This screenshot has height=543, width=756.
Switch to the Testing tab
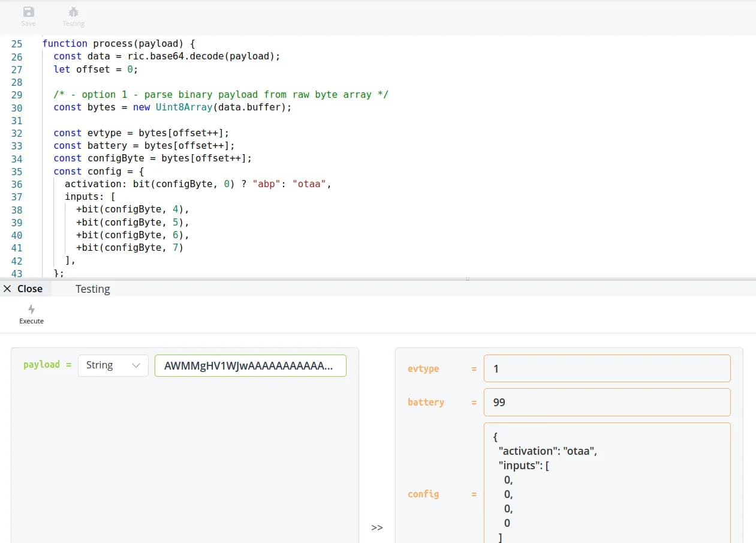pyautogui.click(x=92, y=289)
